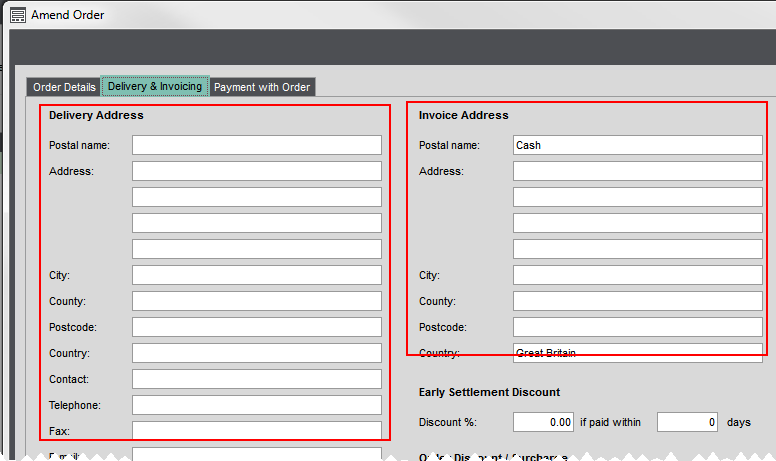Select the Delivery Telephone input field
The image size is (776, 461).
click(256, 405)
